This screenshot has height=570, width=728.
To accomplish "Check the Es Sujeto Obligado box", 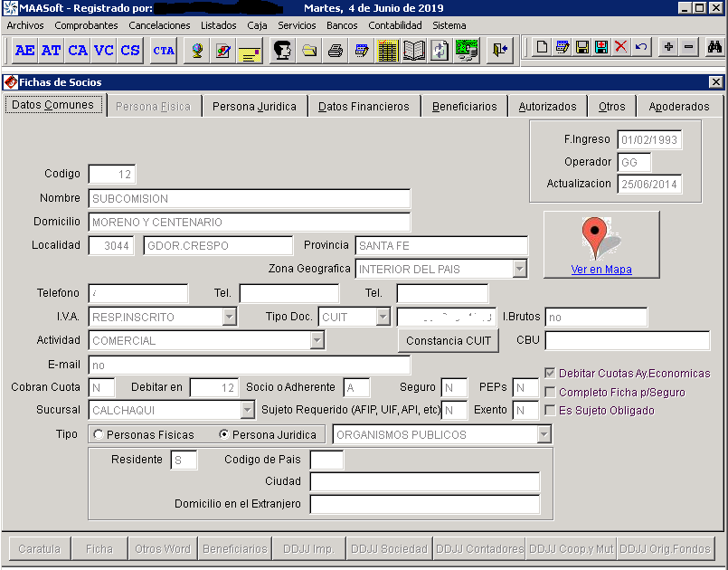I will (x=550, y=411).
